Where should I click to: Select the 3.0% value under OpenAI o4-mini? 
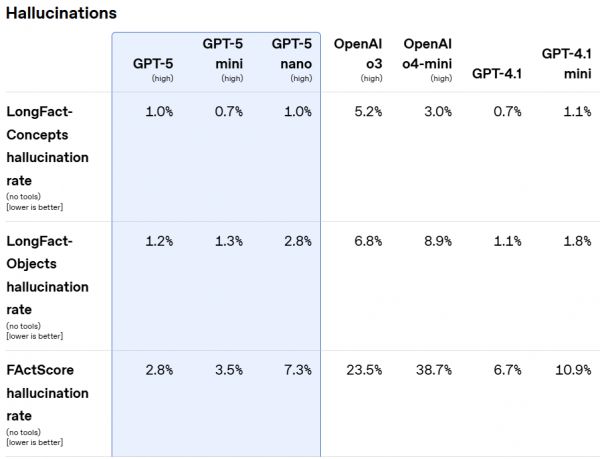(436, 112)
